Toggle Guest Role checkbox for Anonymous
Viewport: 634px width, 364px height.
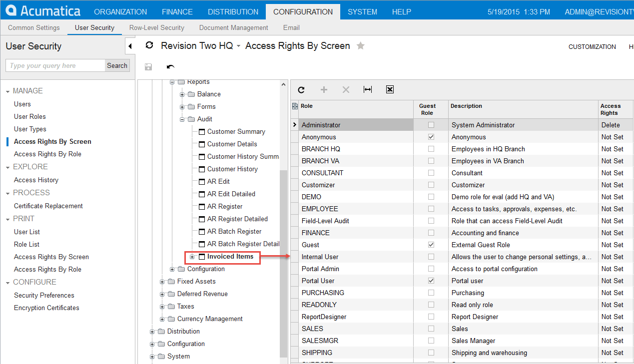click(431, 137)
